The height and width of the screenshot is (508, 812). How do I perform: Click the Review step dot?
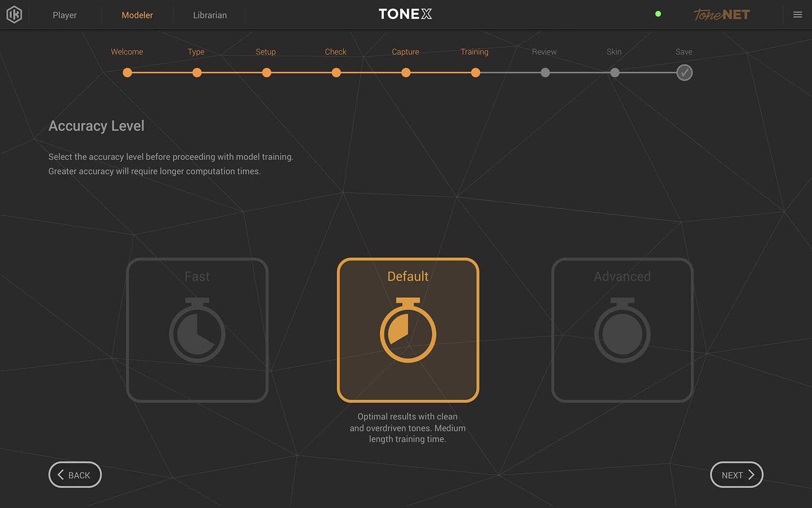[x=545, y=73]
